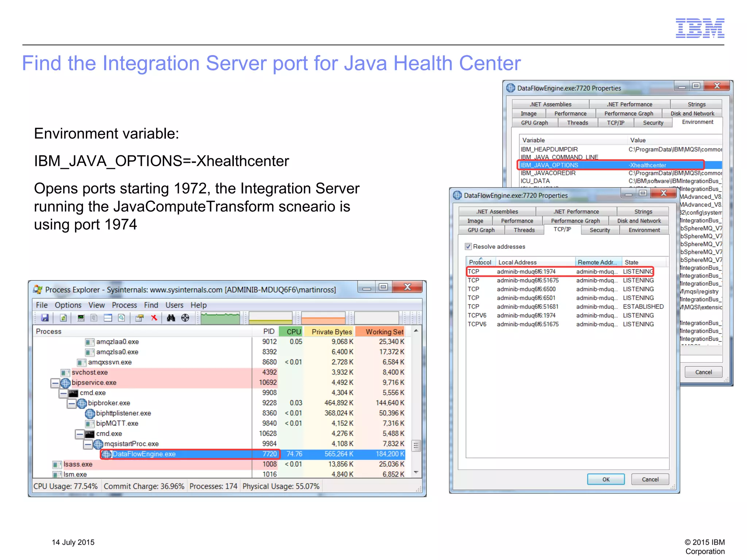Image resolution: width=747 pixels, height=560 pixels.
Task: Click the bipservice.exe globe icon
Action: [x=66, y=383]
